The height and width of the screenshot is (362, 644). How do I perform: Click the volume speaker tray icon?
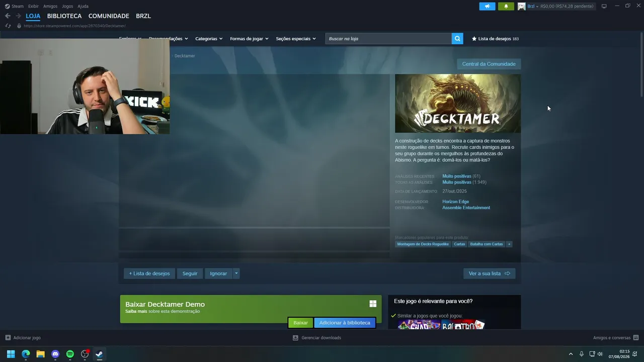tap(600, 354)
